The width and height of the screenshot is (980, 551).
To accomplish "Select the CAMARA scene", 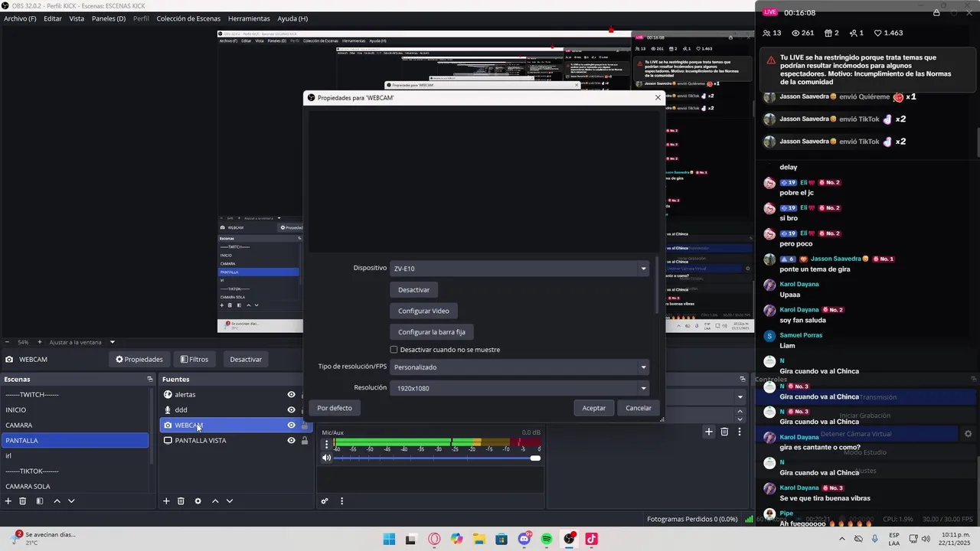I will tap(75, 425).
